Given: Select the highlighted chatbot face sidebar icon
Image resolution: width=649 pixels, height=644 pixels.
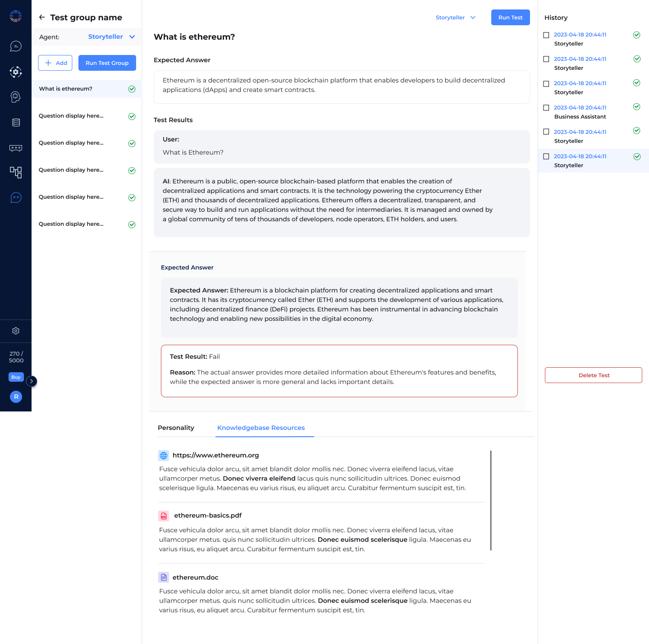Looking at the screenshot, I should click(16, 197).
